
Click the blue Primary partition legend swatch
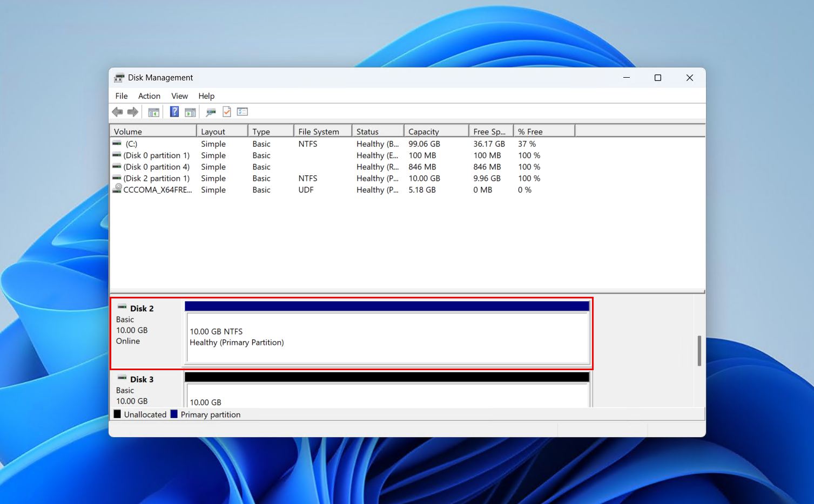[x=174, y=414]
